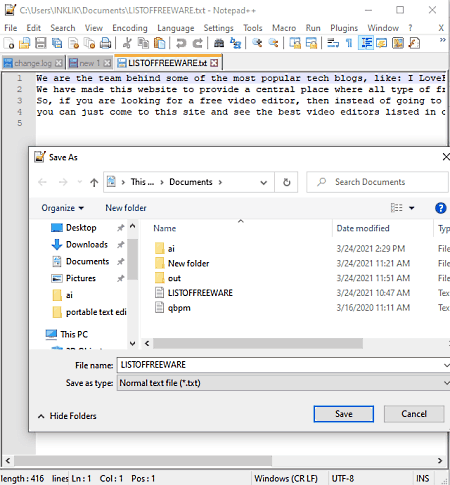Open the Edit menu
Screen dimensions: 450x485
point(34,28)
